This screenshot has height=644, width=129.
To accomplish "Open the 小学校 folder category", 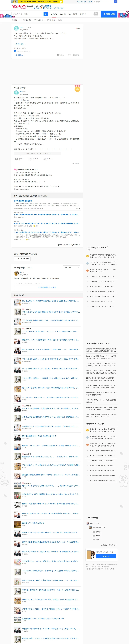I will pyautogui.click(x=98, y=532).
